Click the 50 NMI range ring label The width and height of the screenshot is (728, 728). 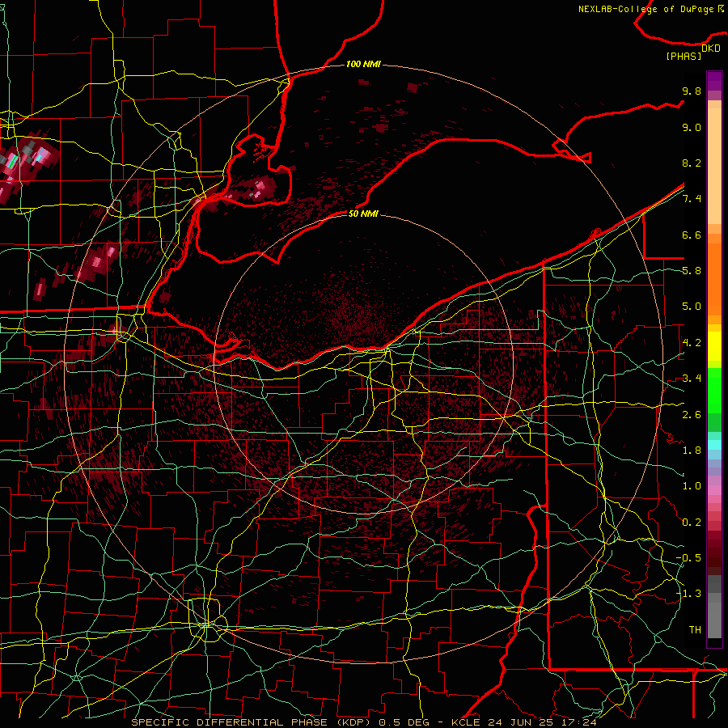tap(363, 214)
